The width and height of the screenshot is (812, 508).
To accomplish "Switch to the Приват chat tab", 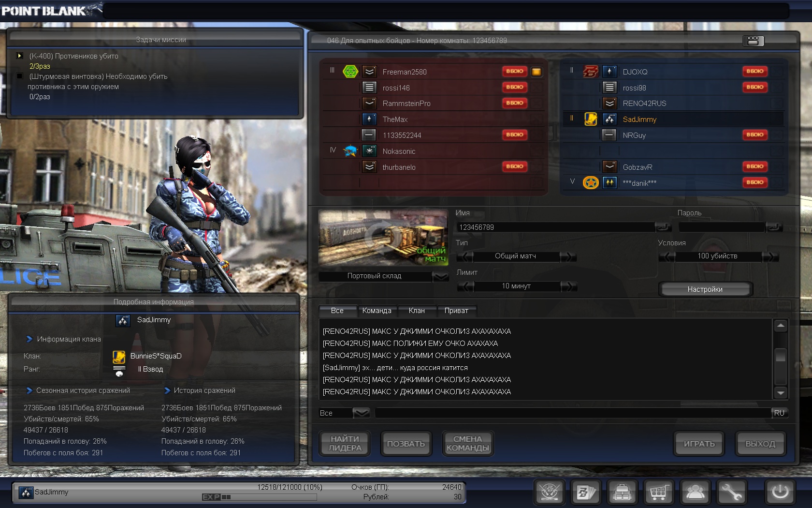I will pos(456,311).
